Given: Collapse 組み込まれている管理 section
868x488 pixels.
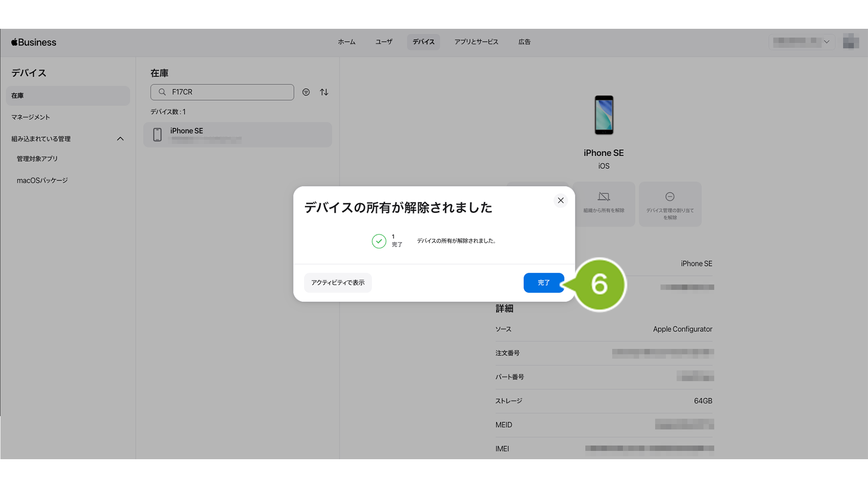Looking at the screenshot, I should [x=120, y=139].
